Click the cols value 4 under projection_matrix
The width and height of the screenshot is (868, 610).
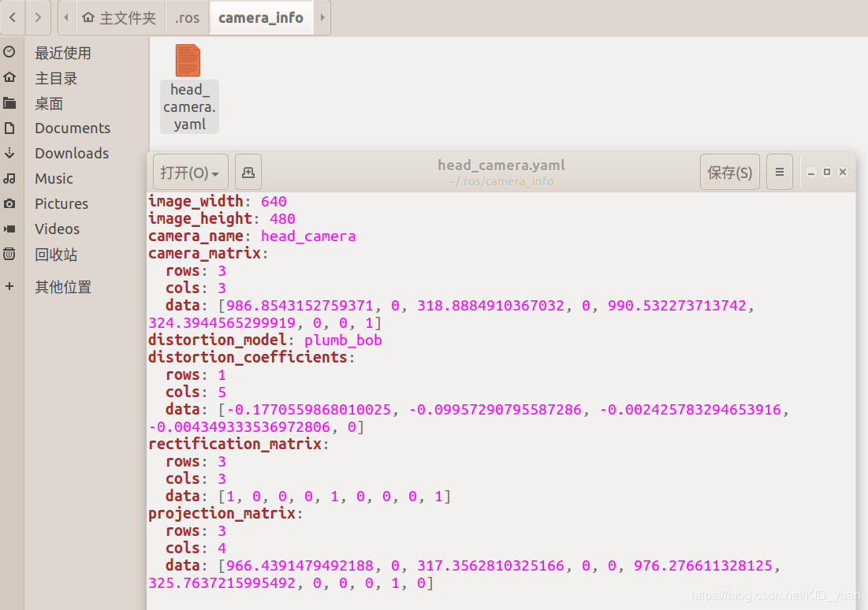[222, 549]
